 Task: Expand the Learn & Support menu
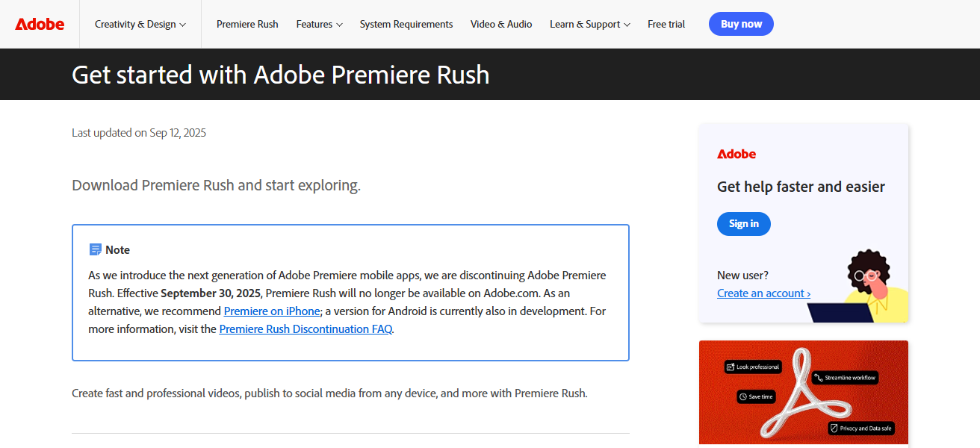pos(589,24)
